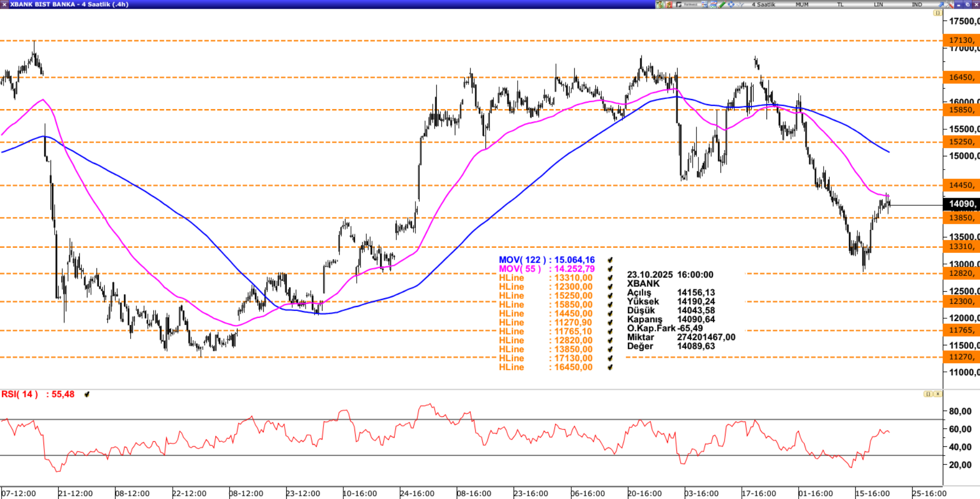Open the TL currency selector
Image resolution: width=980 pixels, height=499 pixels.
coord(840,5)
